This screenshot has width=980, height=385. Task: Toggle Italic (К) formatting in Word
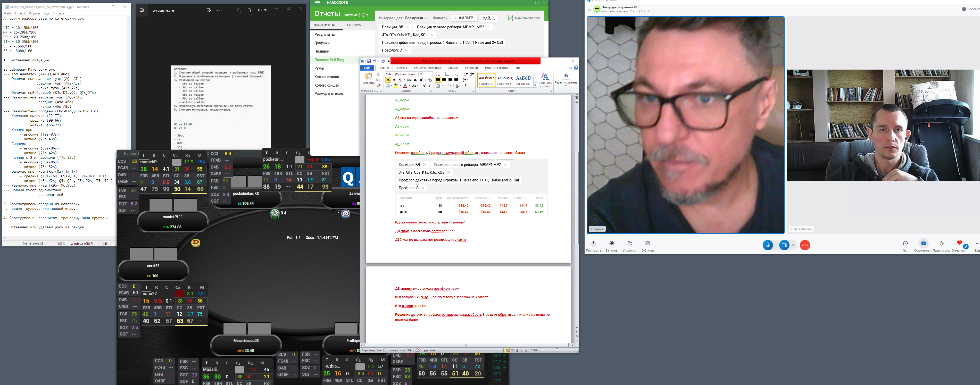pos(394,80)
